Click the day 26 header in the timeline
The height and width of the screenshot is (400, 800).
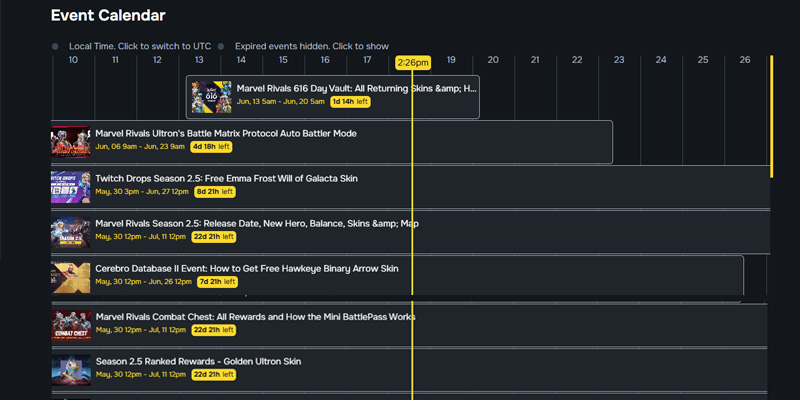[x=745, y=60]
